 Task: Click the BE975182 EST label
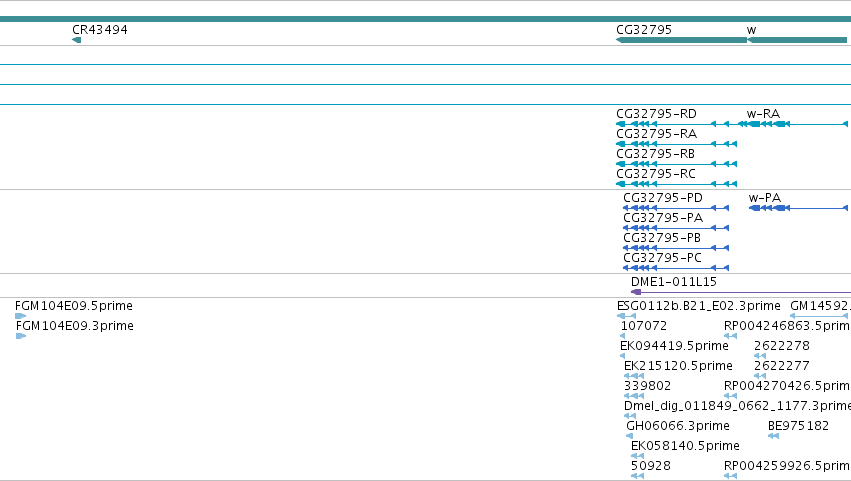[x=798, y=427]
